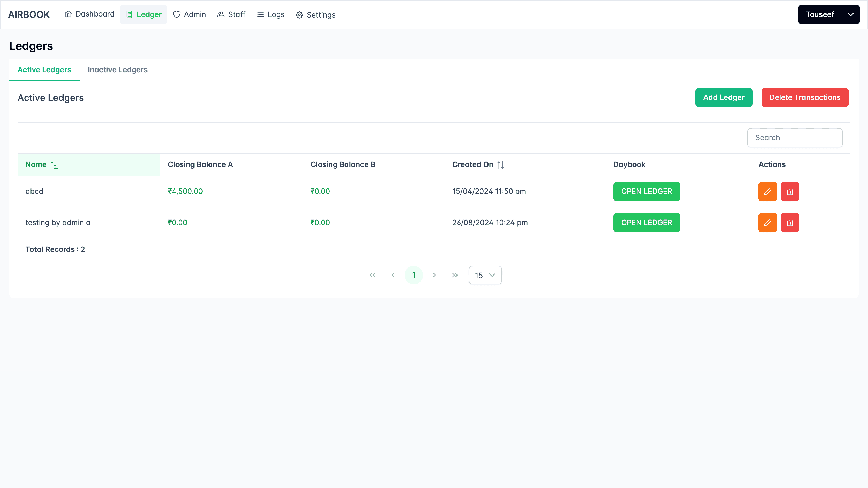Screen dimensions: 868x488
Task: Switch to Inactive Ledgers tab
Action: [x=118, y=70]
